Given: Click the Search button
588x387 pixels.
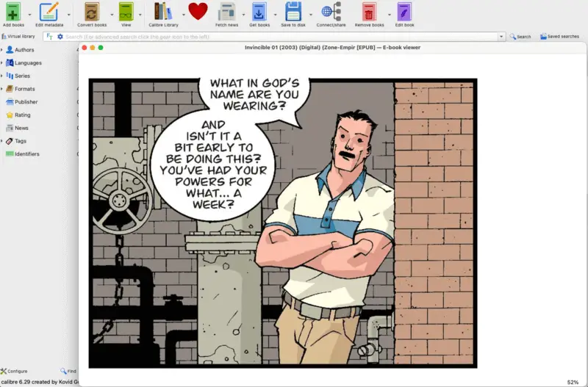Looking at the screenshot, I should click(x=520, y=36).
